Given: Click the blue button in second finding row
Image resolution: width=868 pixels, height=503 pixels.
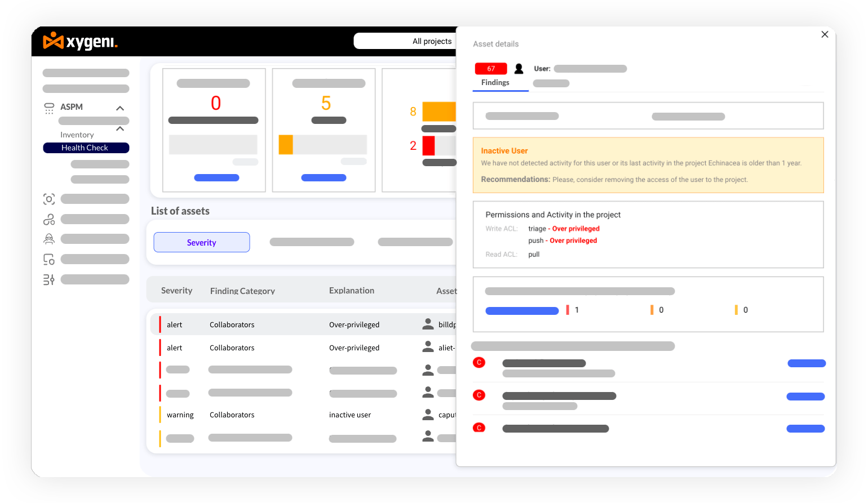Looking at the screenshot, I should 805,397.
